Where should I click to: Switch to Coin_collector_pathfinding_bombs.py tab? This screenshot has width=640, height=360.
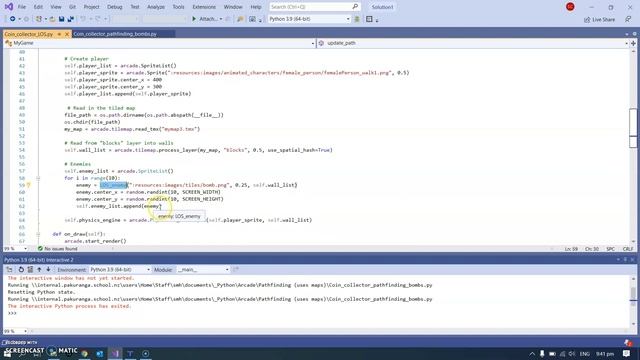pyautogui.click(x=115, y=34)
